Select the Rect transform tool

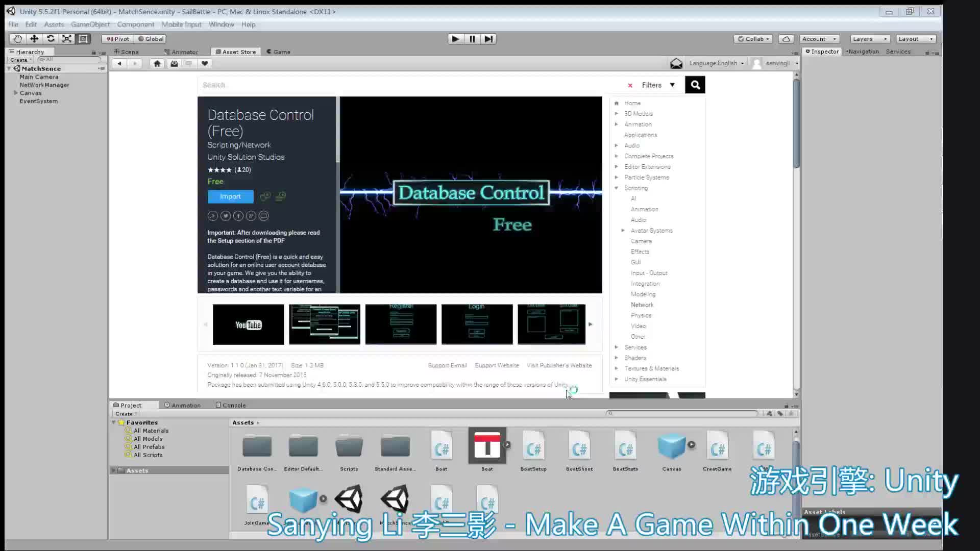click(x=83, y=39)
